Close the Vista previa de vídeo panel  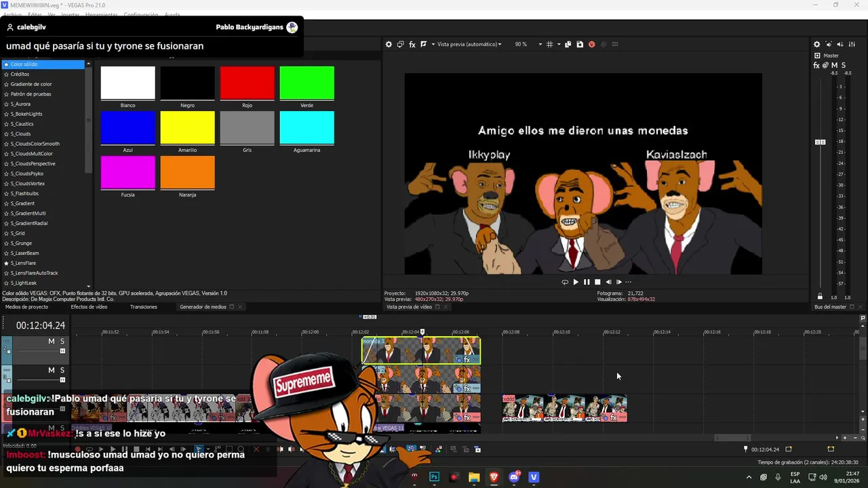tap(445, 307)
